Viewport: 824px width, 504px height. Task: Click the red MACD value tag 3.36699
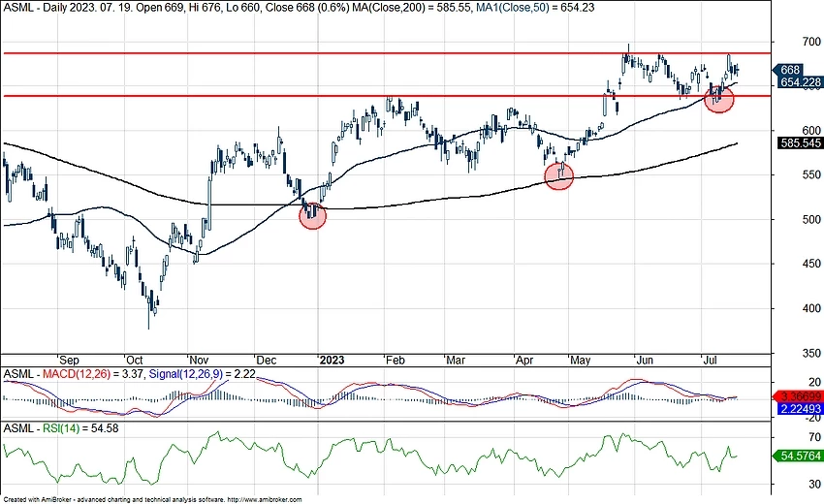pos(799,396)
